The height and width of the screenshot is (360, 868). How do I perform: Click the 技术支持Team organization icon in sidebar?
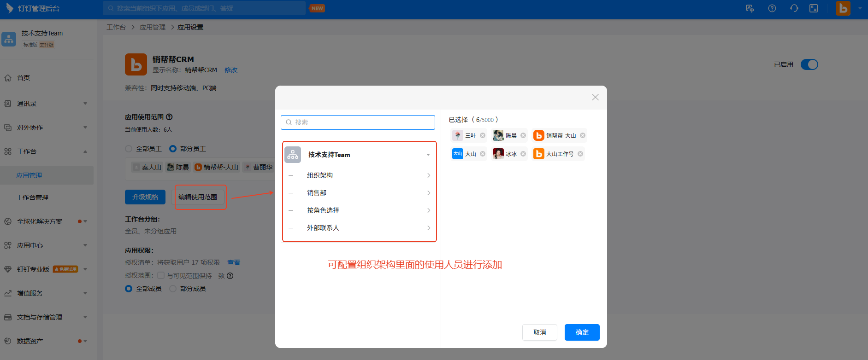9,39
